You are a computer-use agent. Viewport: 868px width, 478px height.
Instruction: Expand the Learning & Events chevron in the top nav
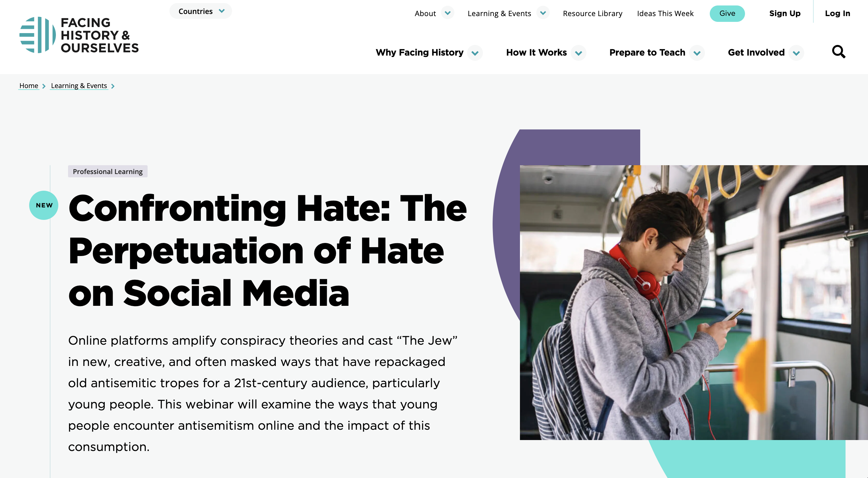pos(543,13)
